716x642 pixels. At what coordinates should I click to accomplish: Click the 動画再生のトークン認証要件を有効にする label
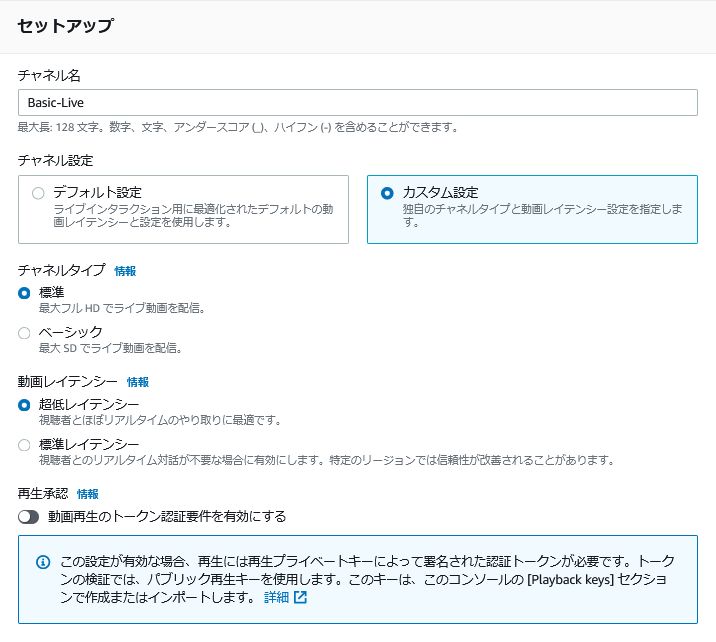tap(167, 516)
